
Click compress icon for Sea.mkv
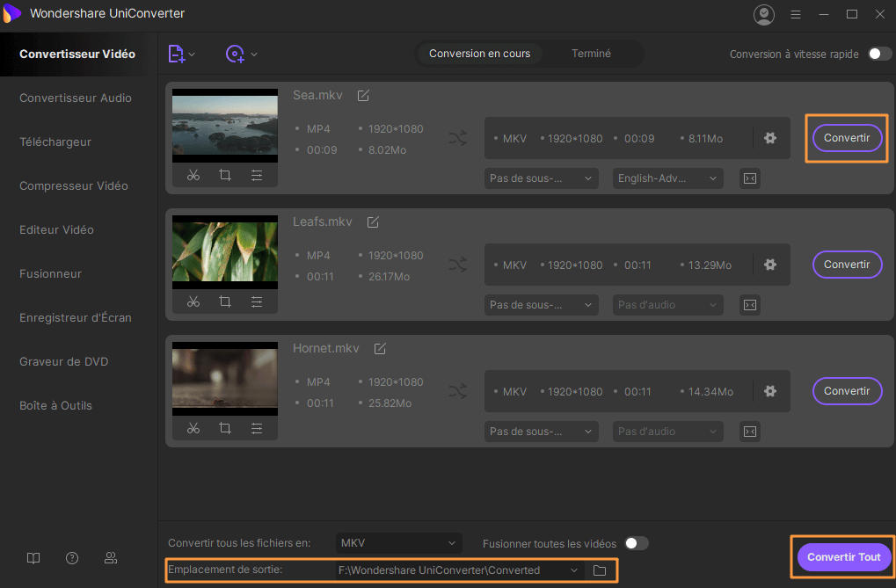click(750, 178)
